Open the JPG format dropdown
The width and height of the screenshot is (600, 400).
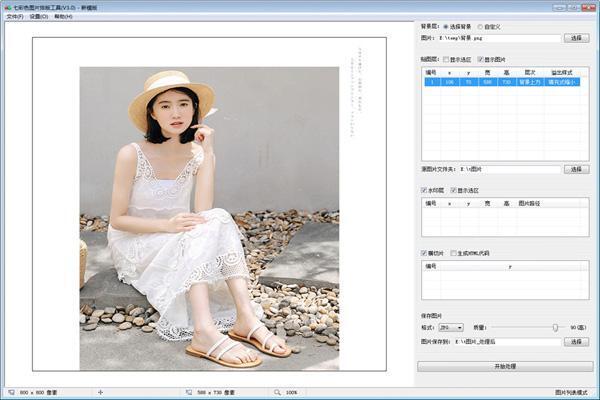pyautogui.click(x=451, y=327)
